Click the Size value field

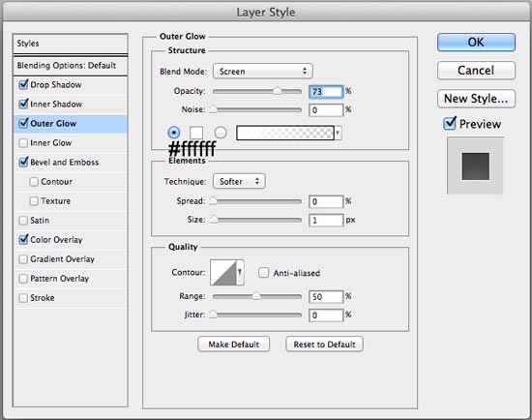coord(326,220)
